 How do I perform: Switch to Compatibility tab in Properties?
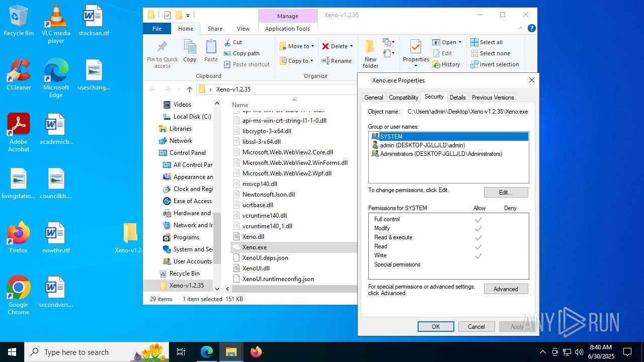click(404, 98)
